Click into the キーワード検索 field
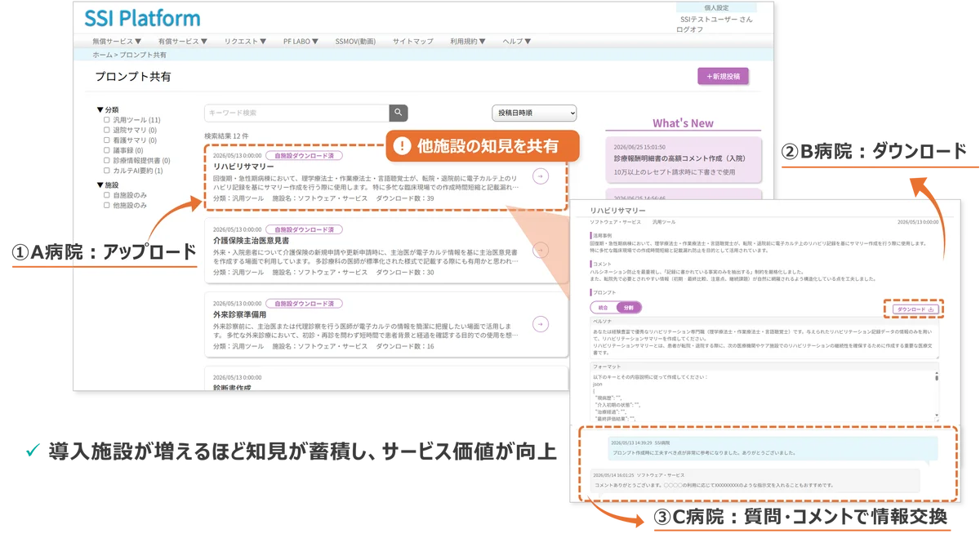 [x=296, y=113]
